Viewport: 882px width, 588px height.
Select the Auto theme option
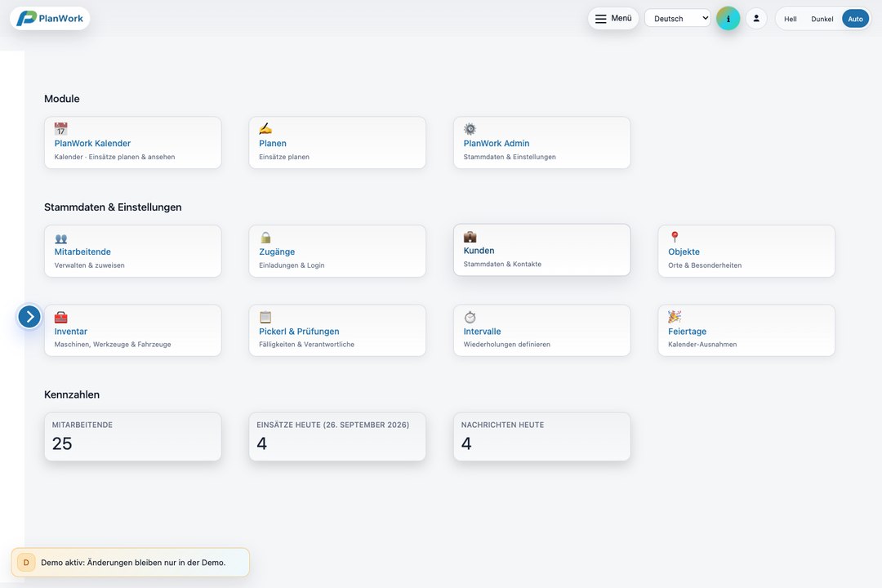click(855, 19)
